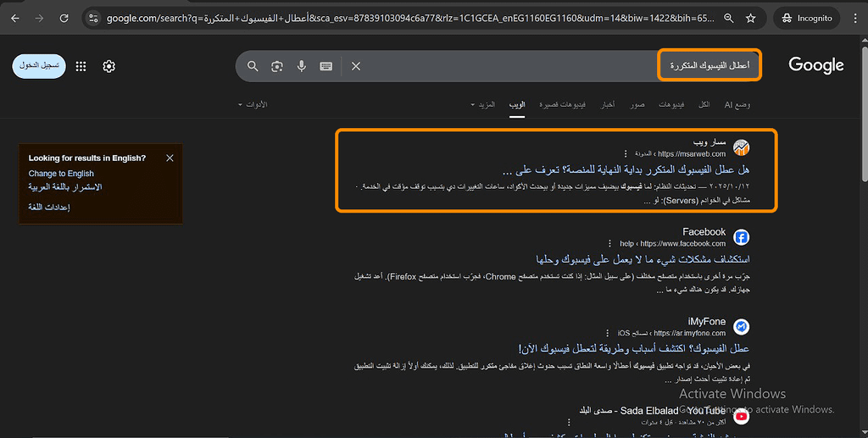Search by image with camera lens icon
868x438 pixels.
pos(277,66)
